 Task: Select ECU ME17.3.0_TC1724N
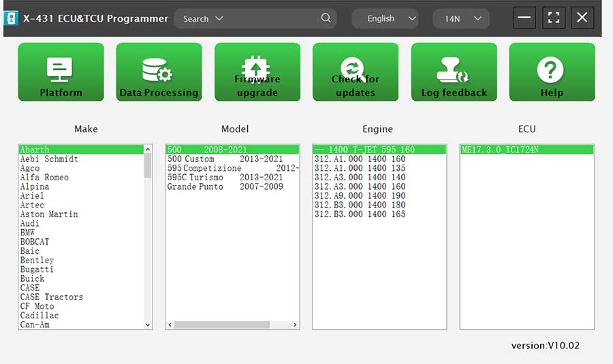pyautogui.click(x=527, y=150)
